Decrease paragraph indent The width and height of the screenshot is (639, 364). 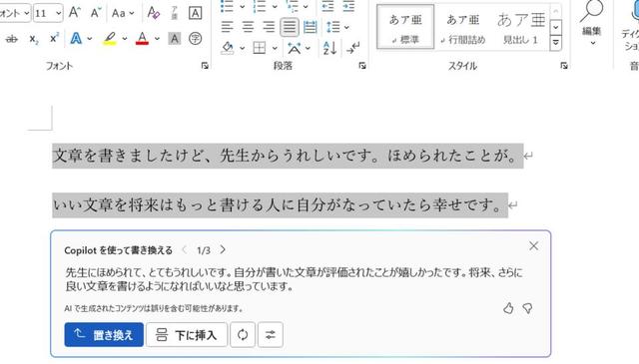pyautogui.click(x=327, y=6)
